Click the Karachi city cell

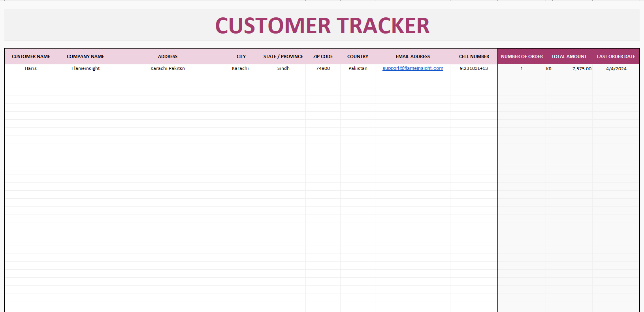pyautogui.click(x=241, y=68)
